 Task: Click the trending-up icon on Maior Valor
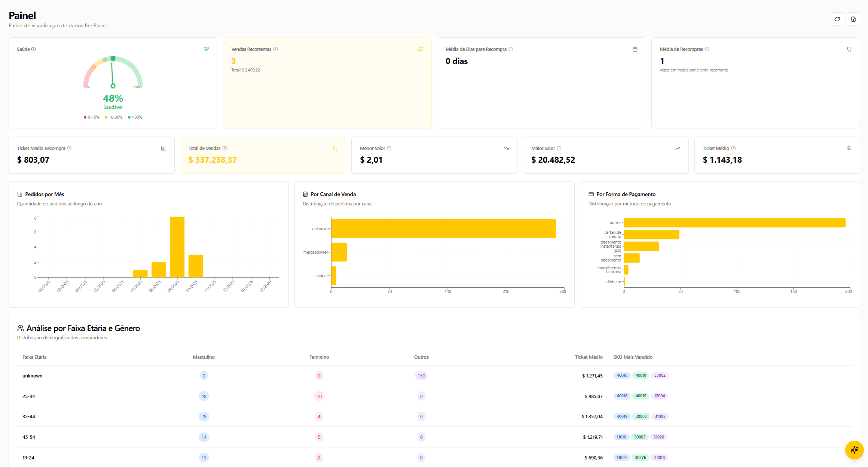678,148
